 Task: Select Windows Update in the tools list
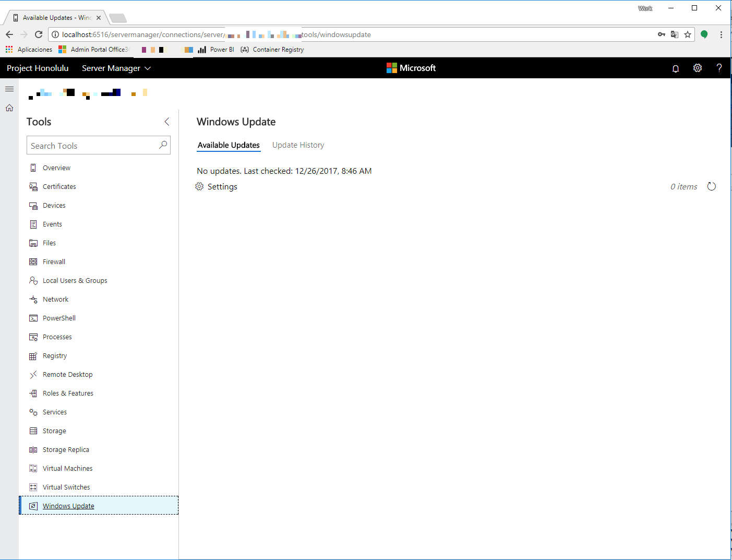tap(99, 505)
